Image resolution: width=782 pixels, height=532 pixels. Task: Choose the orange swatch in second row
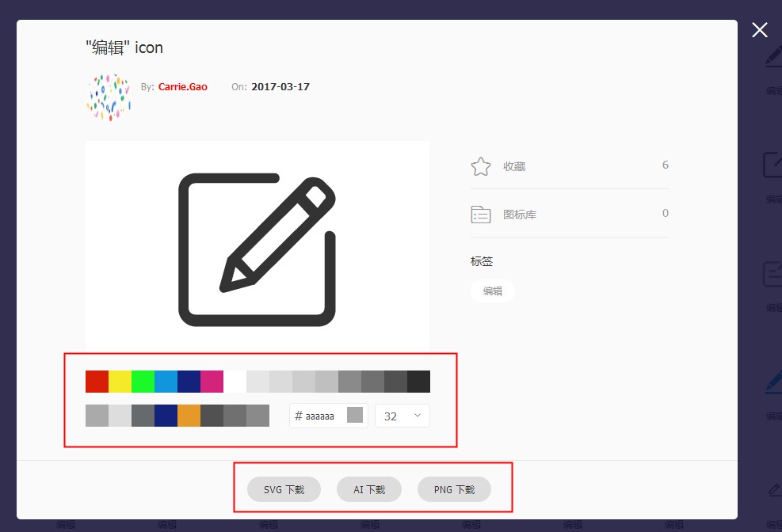tap(189, 416)
